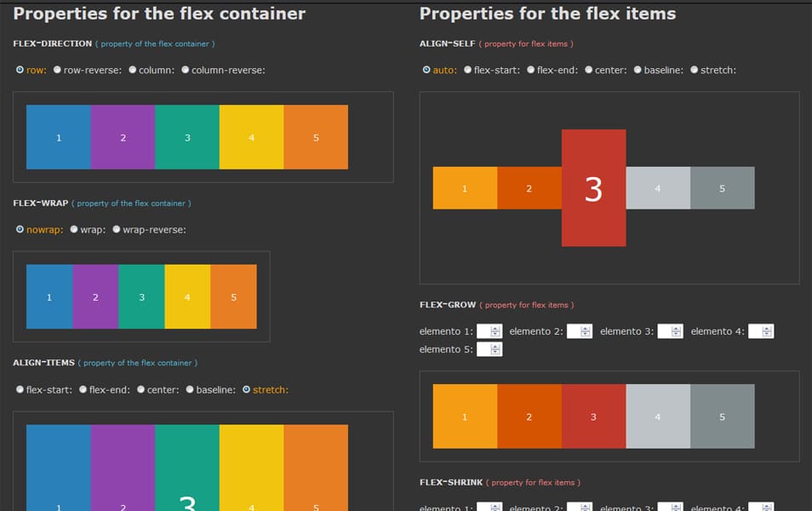The image size is (812, 511).
Task: Select align-items 'stretch' radio option
Action: [247, 389]
